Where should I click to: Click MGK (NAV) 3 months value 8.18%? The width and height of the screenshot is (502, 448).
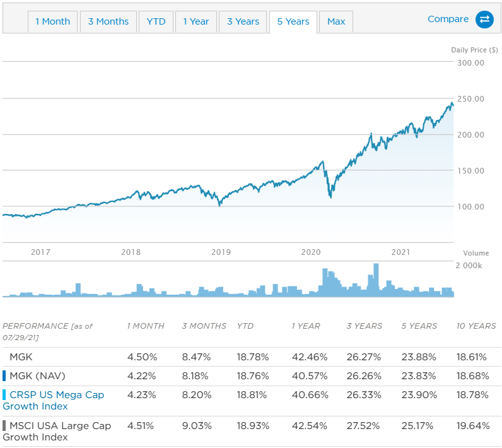click(195, 375)
